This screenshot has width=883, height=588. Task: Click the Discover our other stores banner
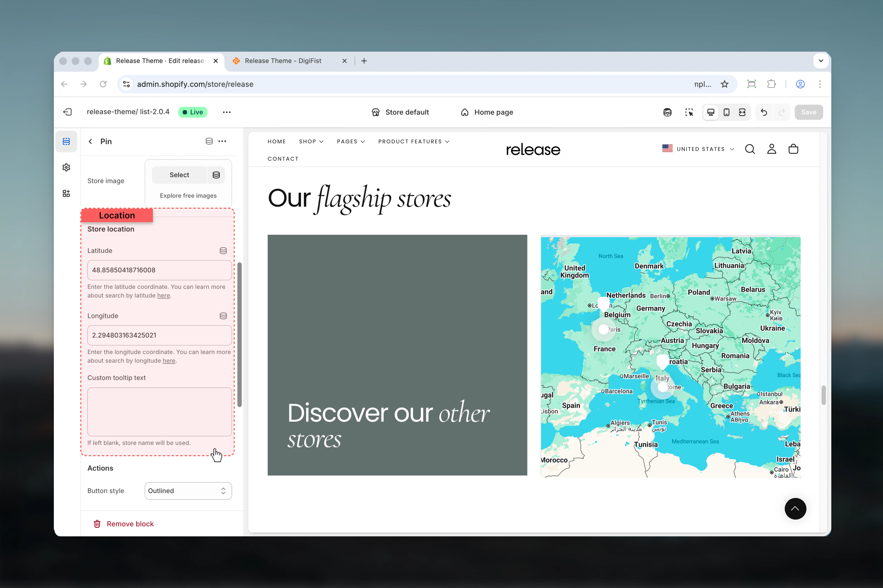point(397,355)
